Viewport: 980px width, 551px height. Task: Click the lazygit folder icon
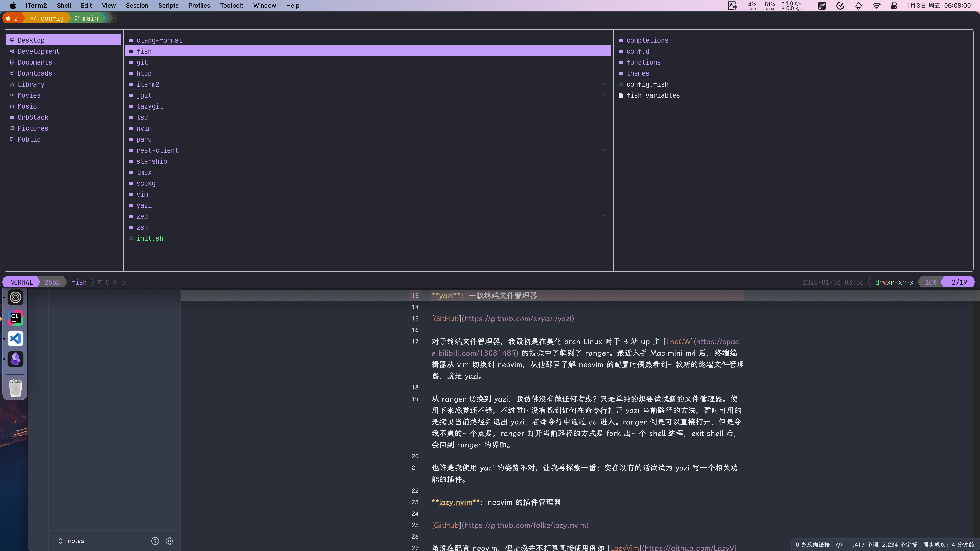pyautogui.click(x=130, y=106)
